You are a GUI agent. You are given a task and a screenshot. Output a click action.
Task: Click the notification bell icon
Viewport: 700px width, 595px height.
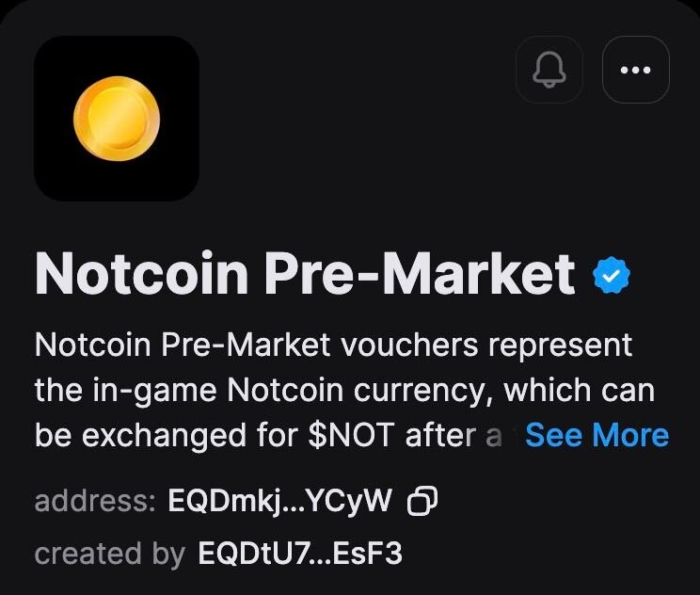(x=549, y=70)
